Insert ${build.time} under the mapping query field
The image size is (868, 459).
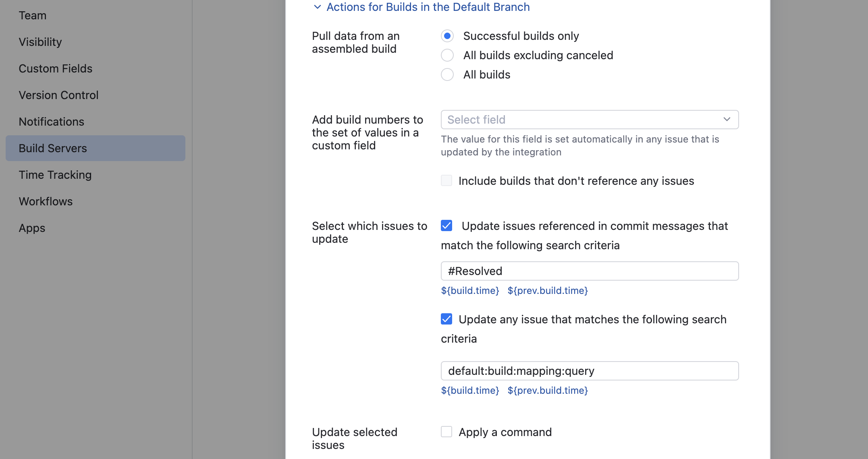tap(470, 391)
